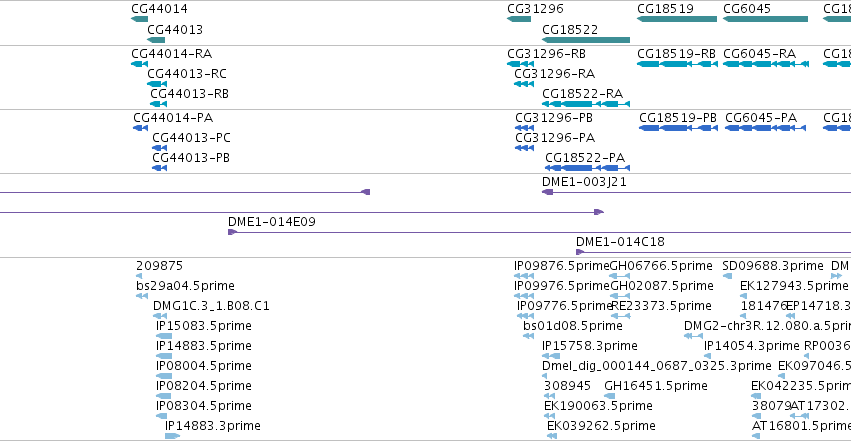Select EST IP09776.5prime
Viewport: 851px width, 441px height.
click(525, 316)
